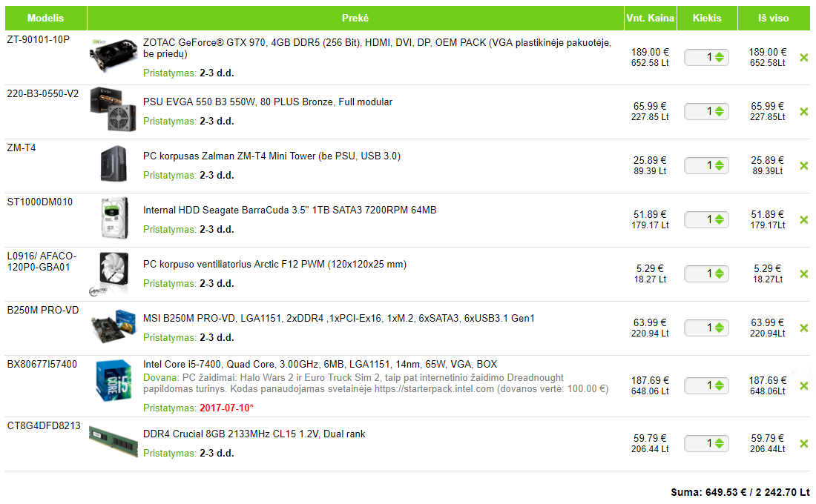816x504 pixels.
Task: Click the red delivery date 2017-07-10
Action: click(x=226, y=408)
